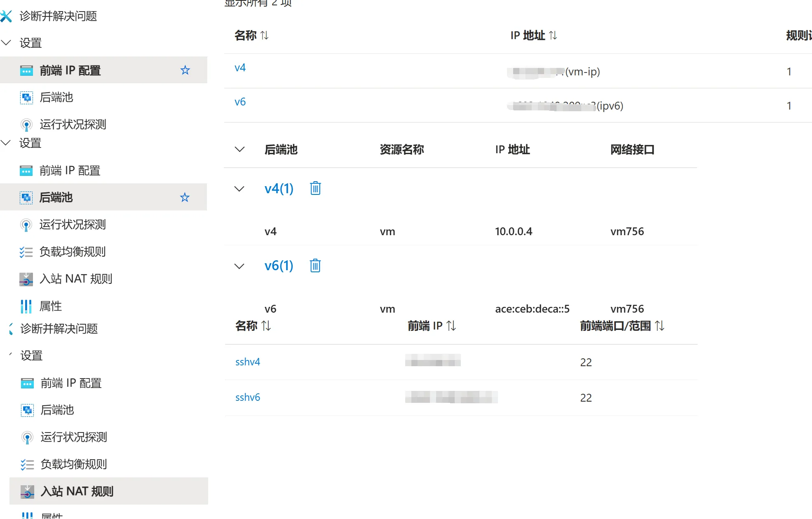This screenshot has width=812, height=519.
Task: Open bottom section 负载均衡规则 menu item
Action: point(73,464)
